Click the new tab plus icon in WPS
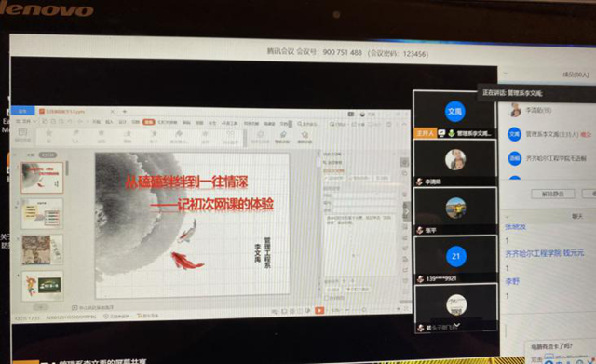 tap(124, 112)
